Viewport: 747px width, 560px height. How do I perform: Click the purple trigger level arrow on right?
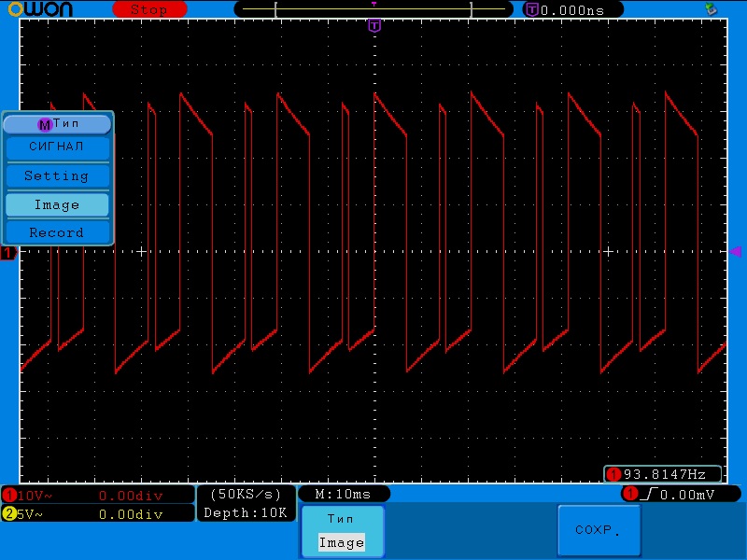[x=735, y=251]
